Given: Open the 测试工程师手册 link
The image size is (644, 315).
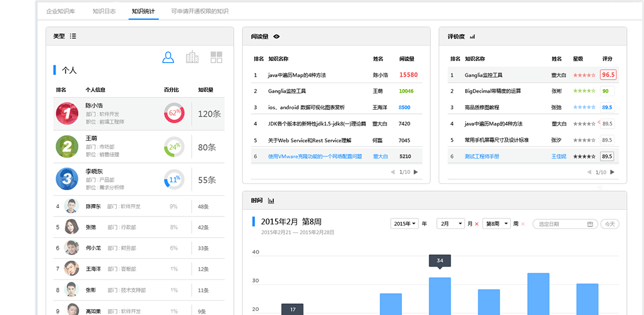Looking at the screenshot, I should click(x=482, y=156).
